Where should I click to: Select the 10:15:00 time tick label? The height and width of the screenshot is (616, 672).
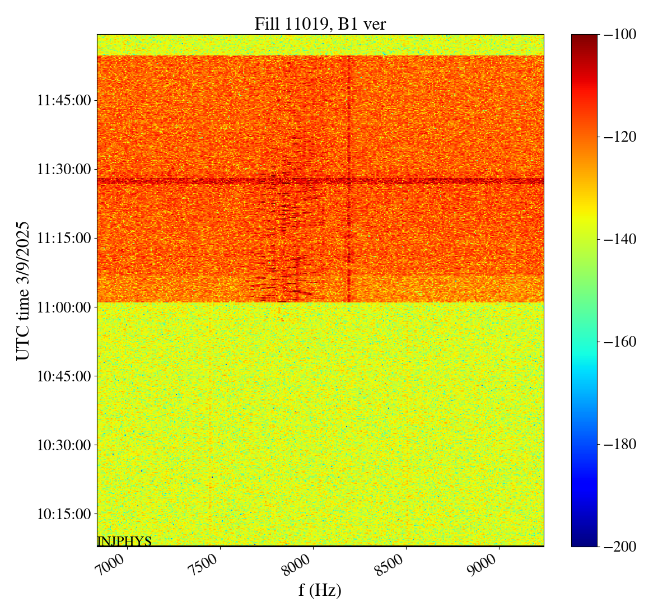(63, 514)
